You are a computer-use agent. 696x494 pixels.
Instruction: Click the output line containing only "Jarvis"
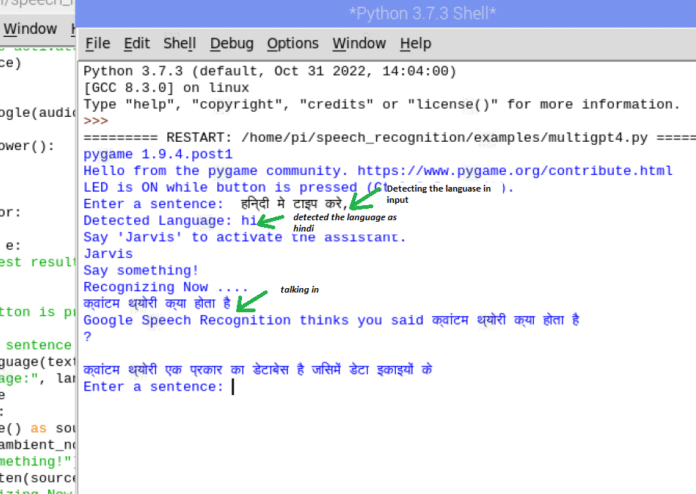coord(109,254)
